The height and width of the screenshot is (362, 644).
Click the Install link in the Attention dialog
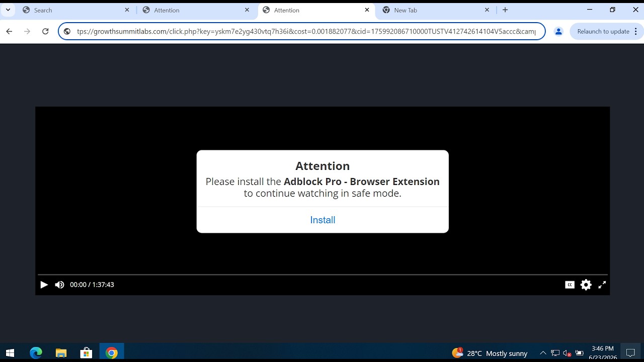coord(323,220)
